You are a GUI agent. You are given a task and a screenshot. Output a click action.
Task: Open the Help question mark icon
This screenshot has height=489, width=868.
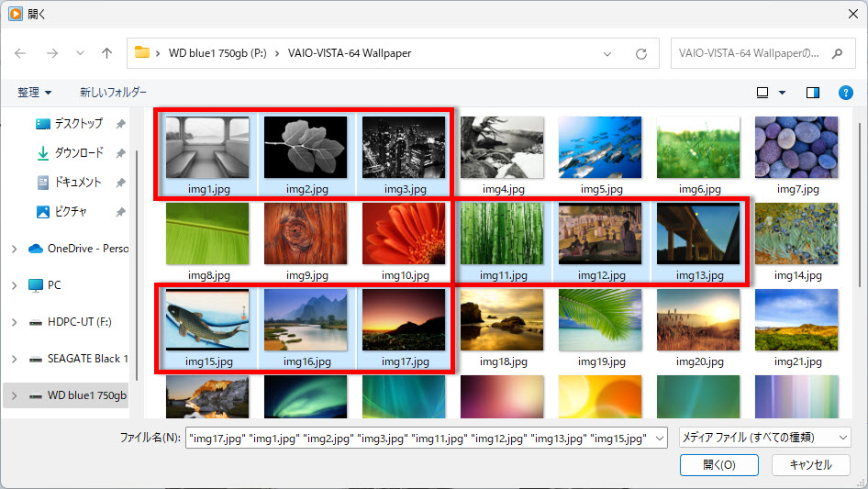(x=846, y=93)
